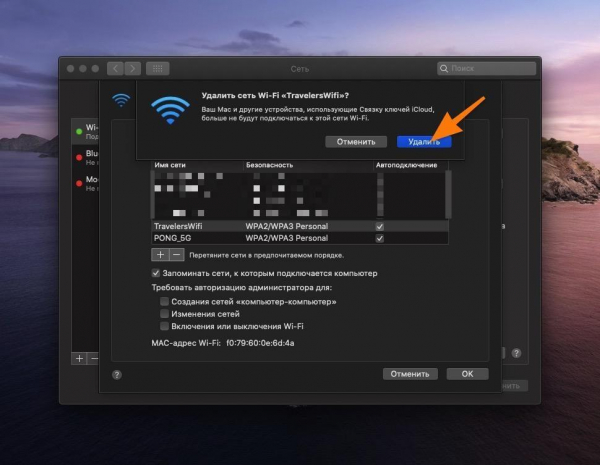This screenshot has height=465, width=600.
Task: Go back using the toolbar back arrow
Action: [x=115, y=69]
